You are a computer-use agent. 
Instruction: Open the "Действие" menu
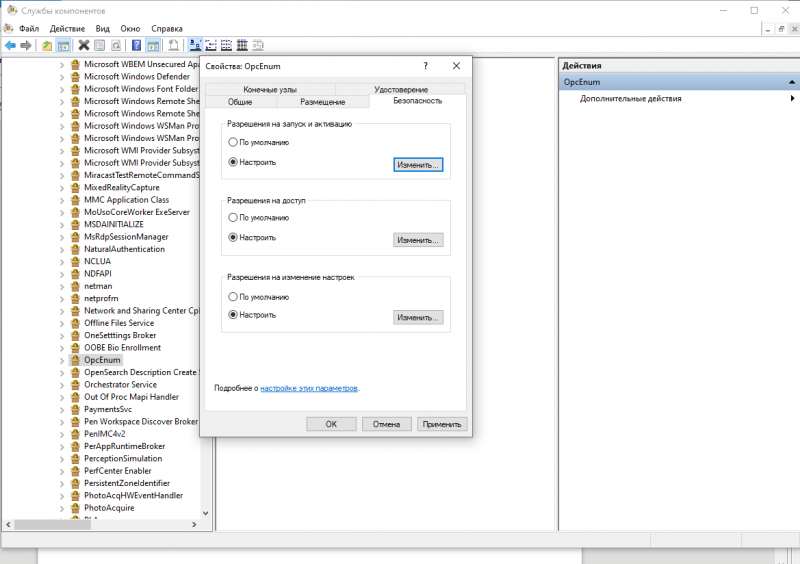(x=67, y=29)
